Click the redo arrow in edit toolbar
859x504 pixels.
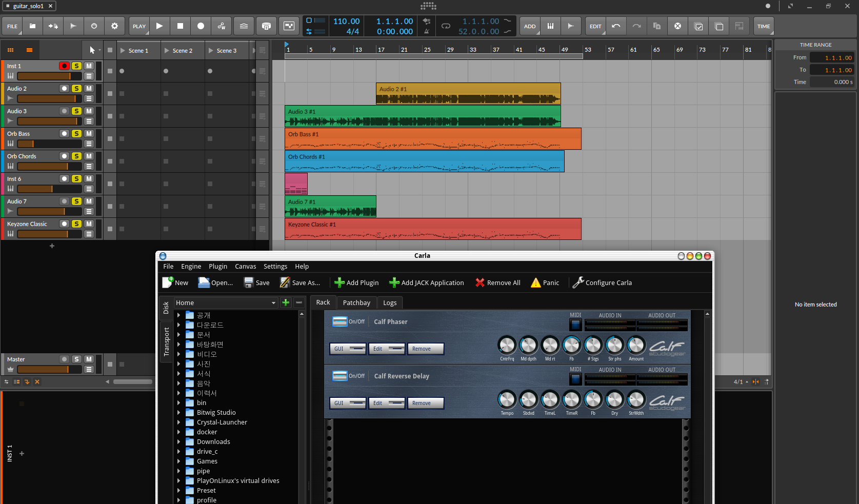[x=636, y=26]
